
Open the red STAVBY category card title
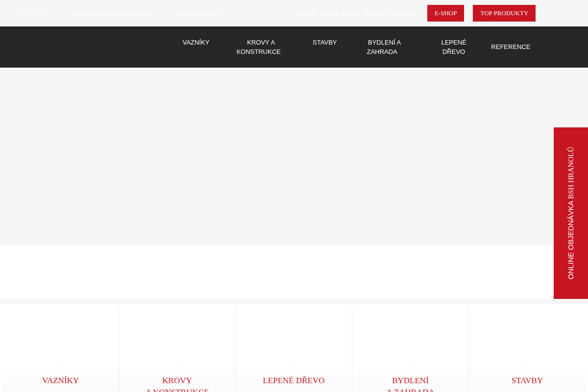click(527, 381)
